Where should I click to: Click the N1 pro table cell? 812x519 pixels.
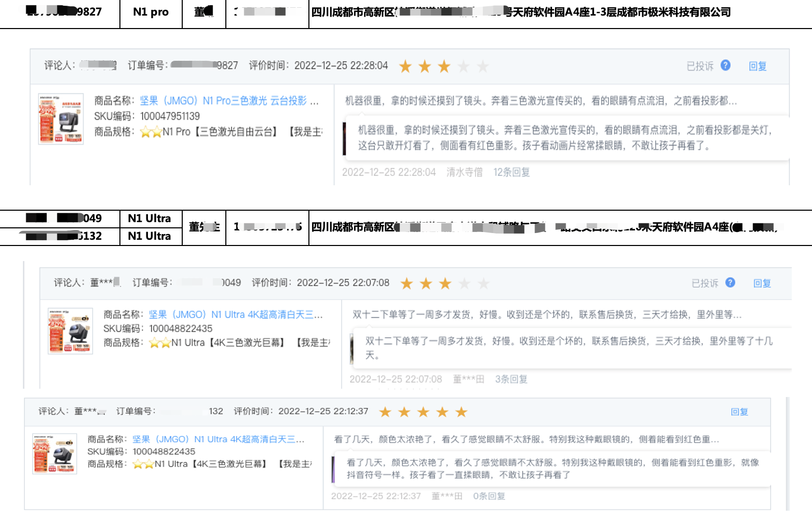click(x=151, y=12)
